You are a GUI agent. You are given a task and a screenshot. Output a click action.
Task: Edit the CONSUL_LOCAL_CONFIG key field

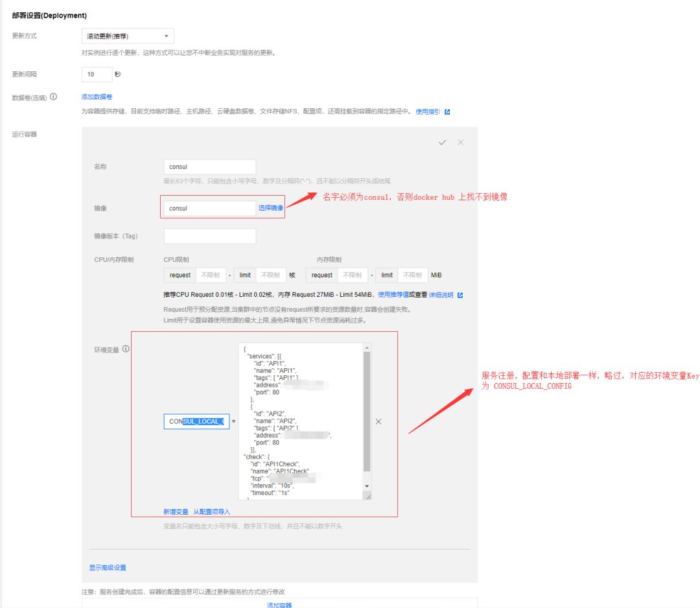(196, 421)
